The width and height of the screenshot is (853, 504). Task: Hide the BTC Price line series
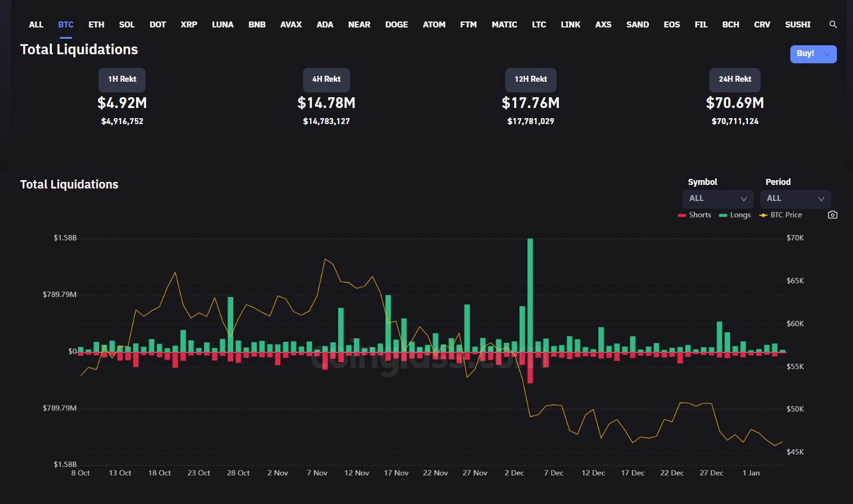pyautogui.click(x=780, y=215)
